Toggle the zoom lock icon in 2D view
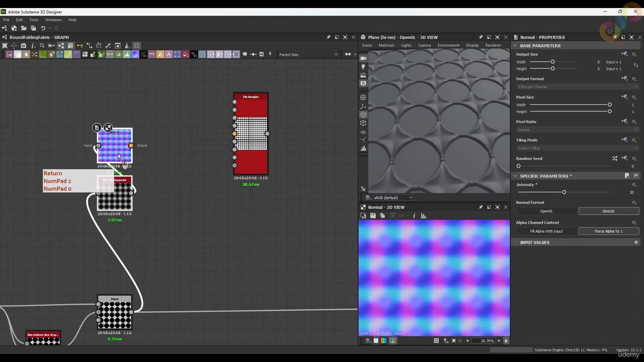Image resolution: width=644 pixels, height=362 pixels. click(x=506, y=341)
